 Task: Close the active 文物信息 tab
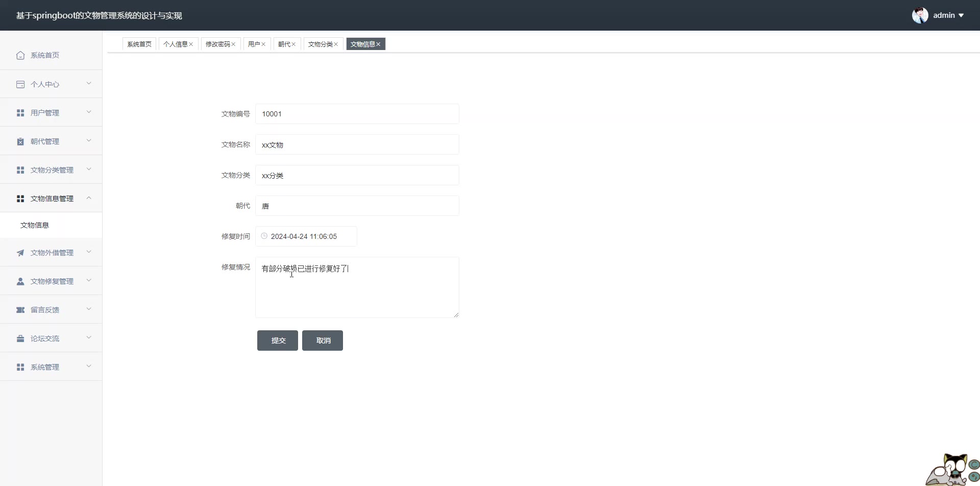[x=378, y=44]
